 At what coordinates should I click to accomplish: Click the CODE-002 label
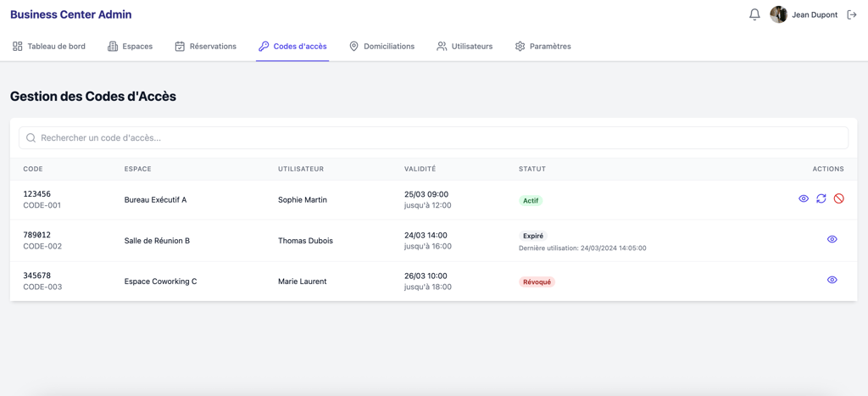pyautogui.click(x=42, y=247)
